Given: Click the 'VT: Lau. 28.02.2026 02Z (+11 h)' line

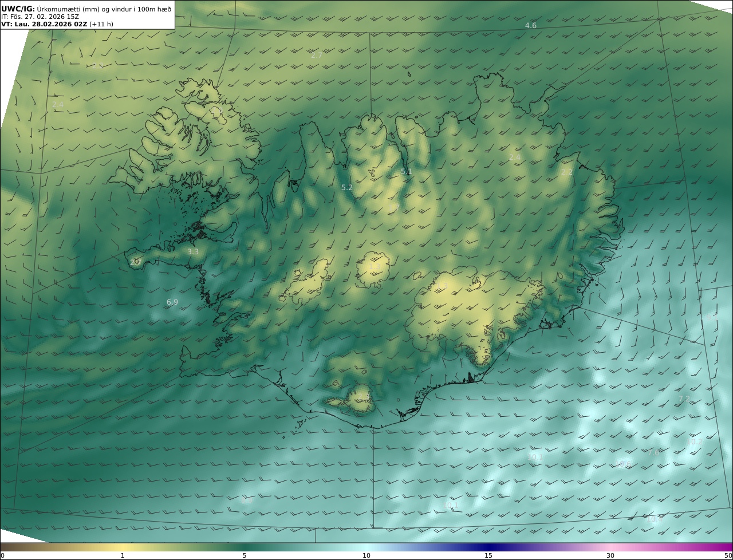Looking at the screenshot, I should point(57,25).
